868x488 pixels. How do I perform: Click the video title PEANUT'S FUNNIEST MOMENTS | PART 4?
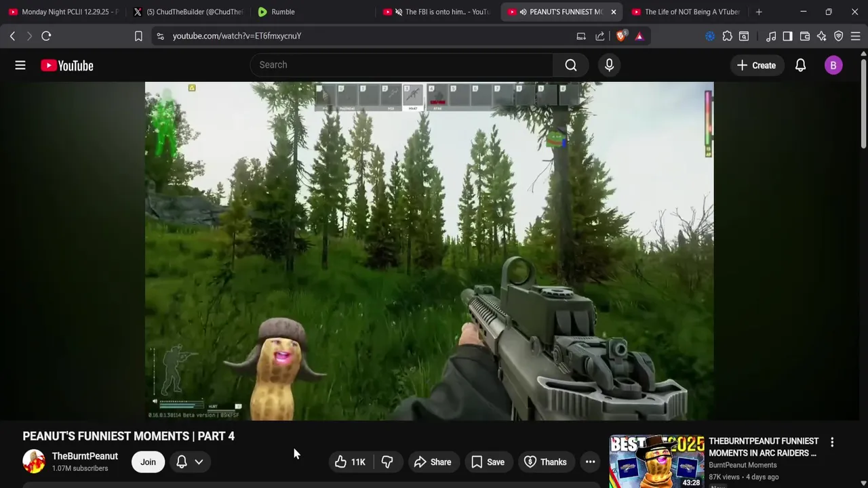[x=129, y=436]
